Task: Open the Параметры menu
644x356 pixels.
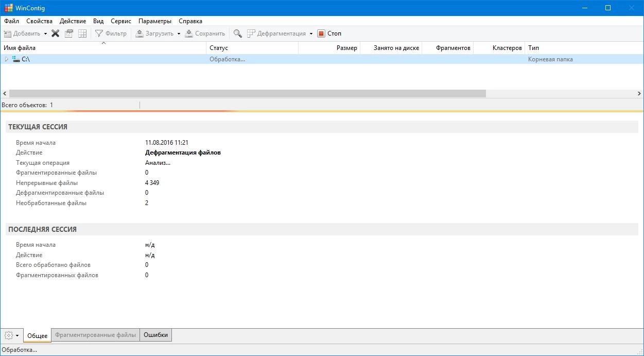Action: coord(155,21)
